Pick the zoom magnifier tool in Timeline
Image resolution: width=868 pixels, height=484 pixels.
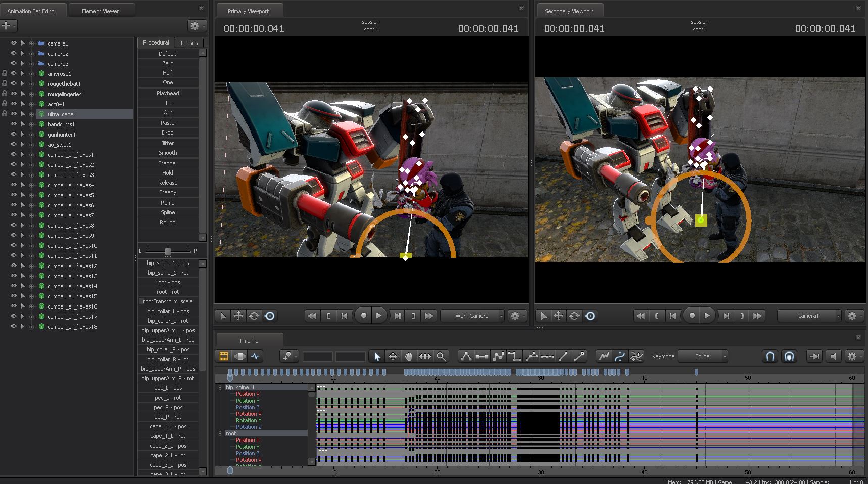[441, 356]
